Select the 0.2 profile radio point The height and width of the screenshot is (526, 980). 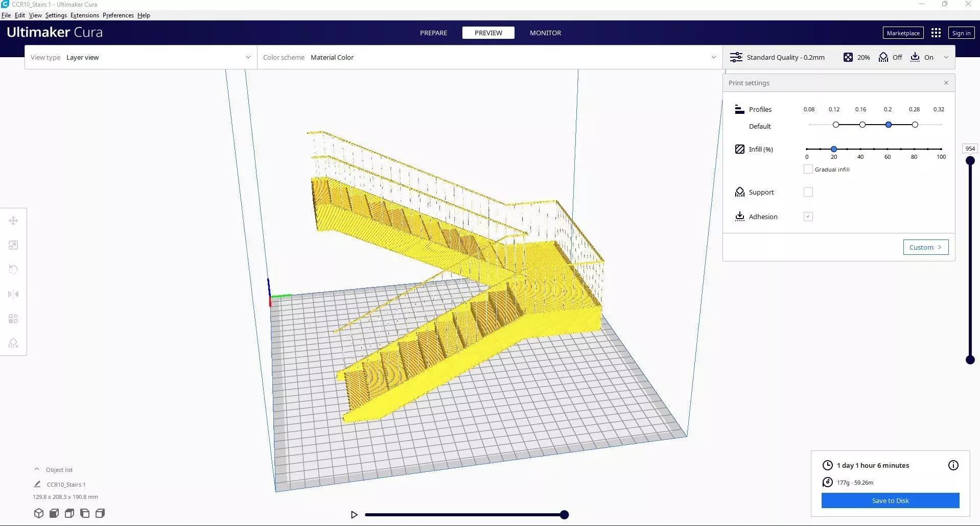coord(889,125)
